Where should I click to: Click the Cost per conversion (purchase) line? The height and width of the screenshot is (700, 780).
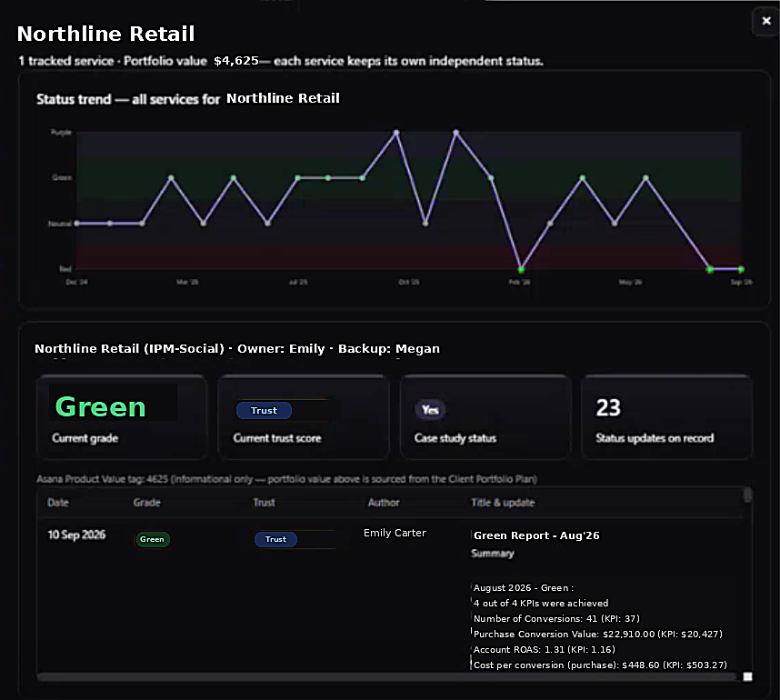tap(600, 665)
